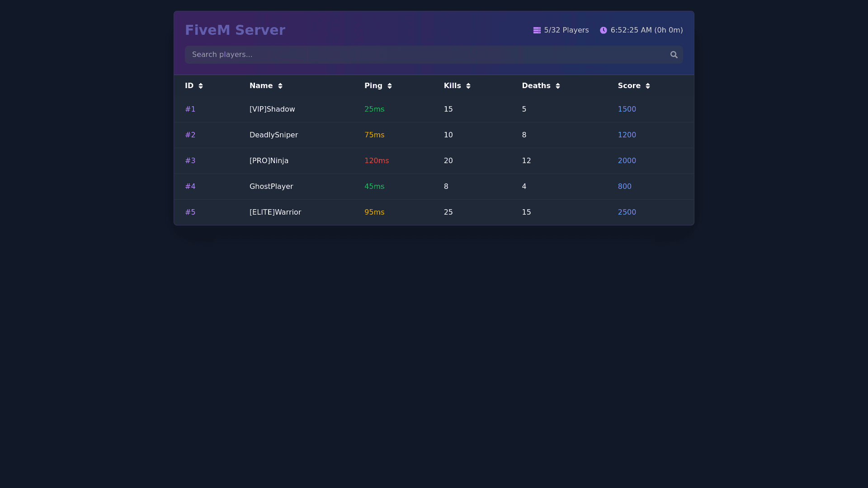Select DeadlySniper player name
This screenshot has height=488, width=868.
click(x=274, y=135)
